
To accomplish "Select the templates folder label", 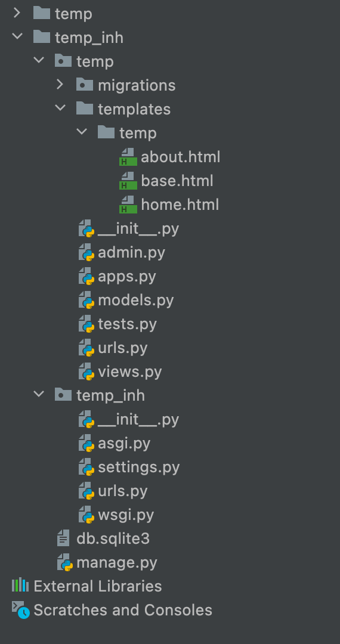I will click(x=134, y=110).
